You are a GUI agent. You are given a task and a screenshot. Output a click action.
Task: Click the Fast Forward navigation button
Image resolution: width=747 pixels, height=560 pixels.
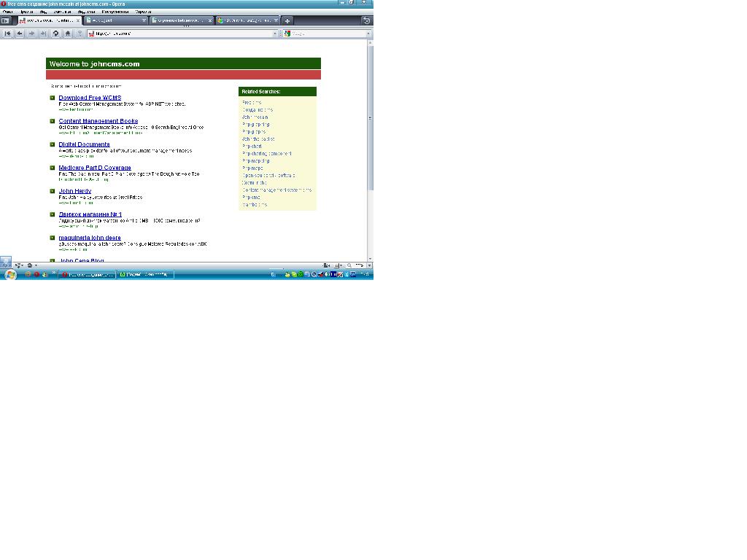pyautogui.click(x=43, y=34)
